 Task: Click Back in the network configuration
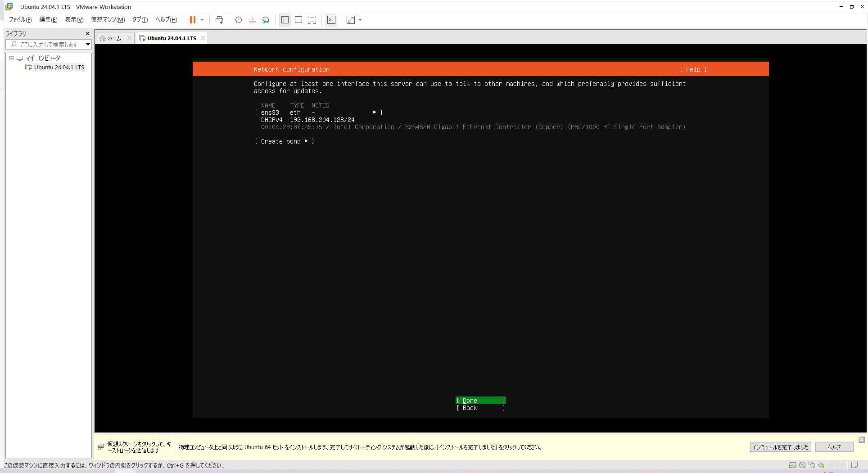coord(481,408)
